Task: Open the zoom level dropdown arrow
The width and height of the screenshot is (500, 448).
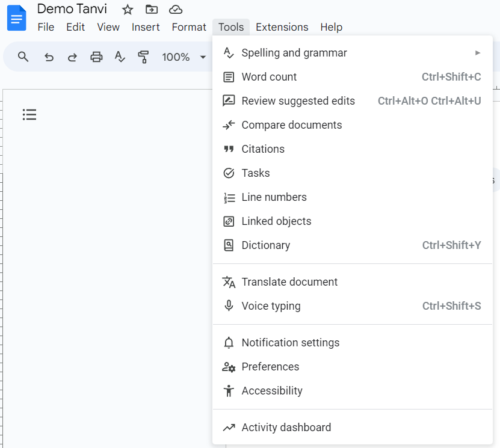Action: [203, 57]
